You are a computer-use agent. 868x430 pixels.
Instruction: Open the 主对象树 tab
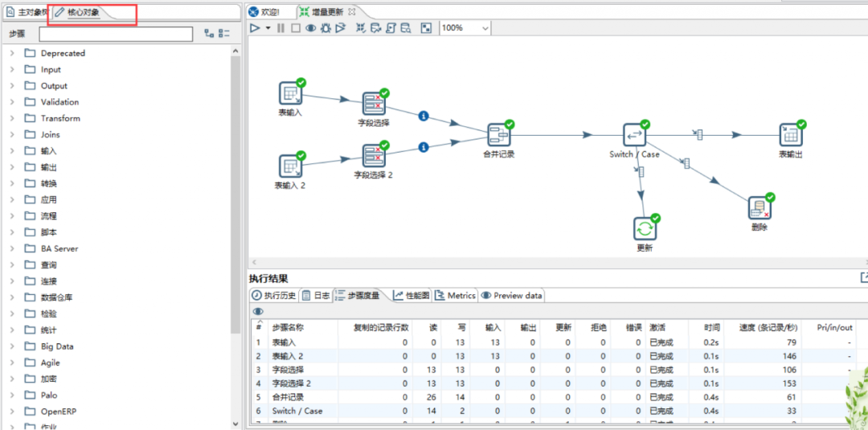(27, 12)
